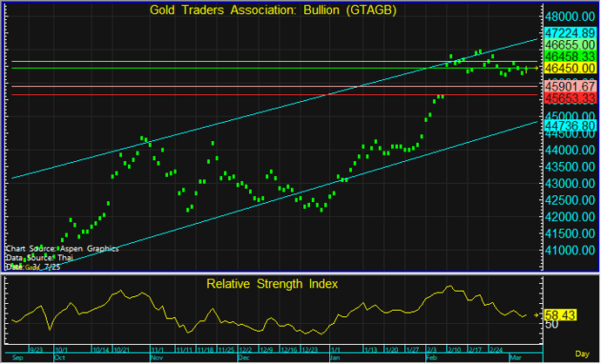Select the Feb month label on time axis
The width and height of the screenshot is (601, 364).
pyautogui.click(x=432, y=357)
